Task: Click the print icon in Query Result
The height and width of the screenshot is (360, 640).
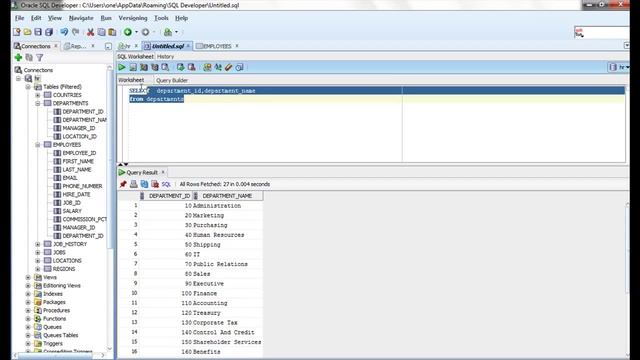Action: pos(133,184)
